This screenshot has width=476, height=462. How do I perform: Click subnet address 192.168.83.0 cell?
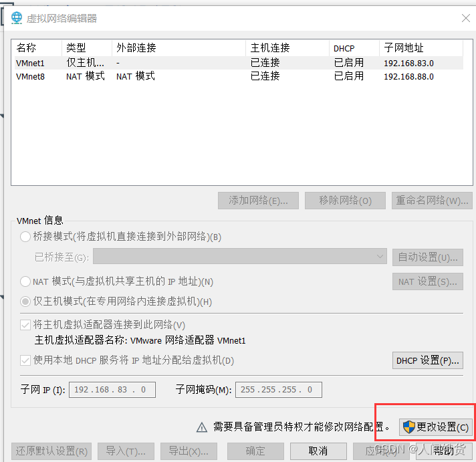coord(408,63)
